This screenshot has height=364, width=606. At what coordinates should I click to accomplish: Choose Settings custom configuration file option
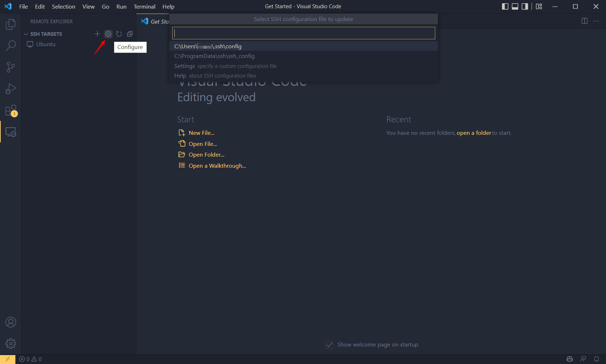[304, 66]
